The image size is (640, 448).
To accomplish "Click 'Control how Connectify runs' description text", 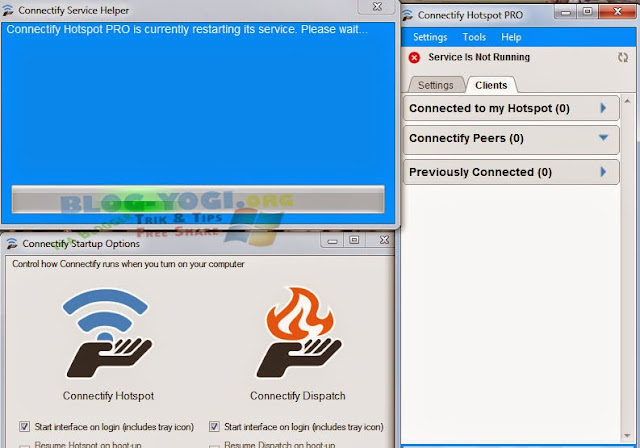I will (128, 264).
